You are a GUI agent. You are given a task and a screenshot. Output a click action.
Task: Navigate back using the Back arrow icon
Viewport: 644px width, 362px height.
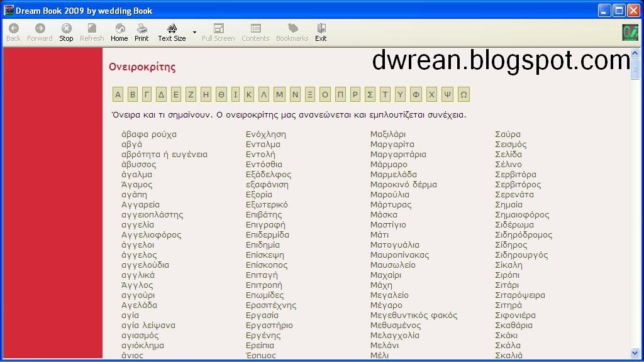click(x=13, y=30)
